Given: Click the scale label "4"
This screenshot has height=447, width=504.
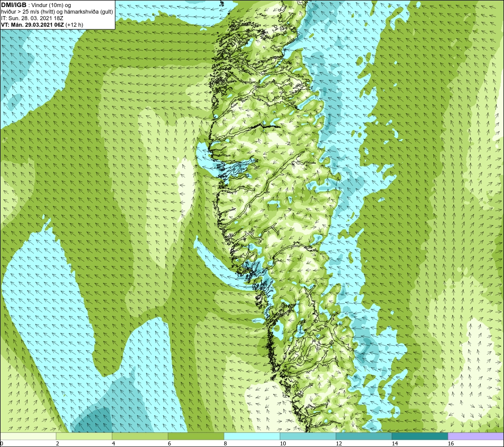Looking at the screenshot, I should click(x=113, y=444).
